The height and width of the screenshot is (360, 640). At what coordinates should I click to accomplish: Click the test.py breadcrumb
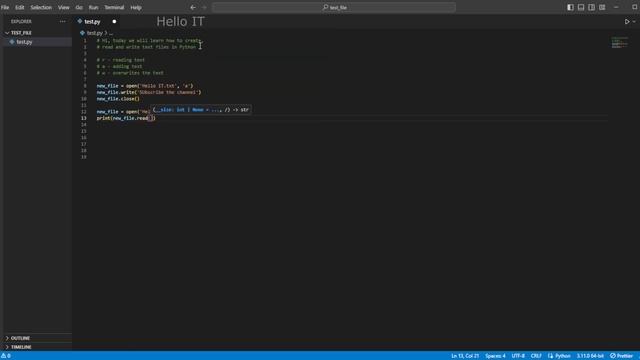(94, 33)
